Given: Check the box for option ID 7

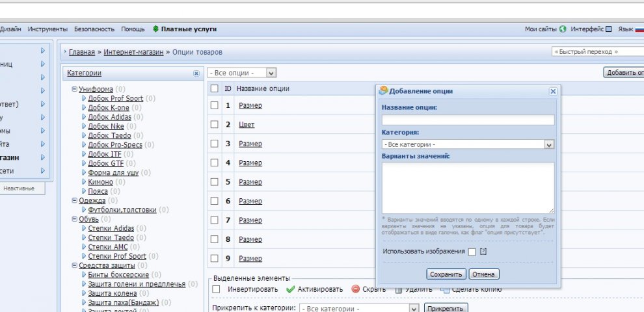Looking at the screenshot, I should [x=215, y=220].
